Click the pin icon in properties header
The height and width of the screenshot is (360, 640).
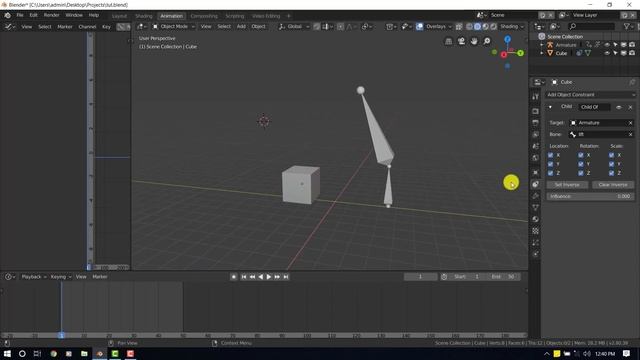(x=632, y=82)
